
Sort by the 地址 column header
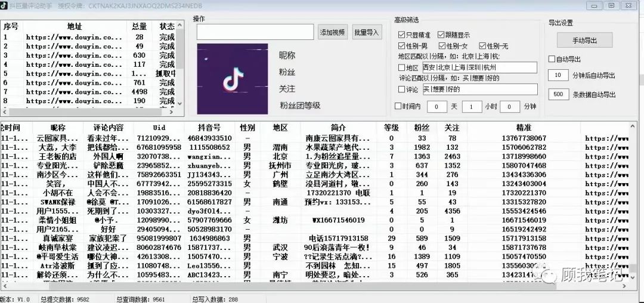(75, 27)
